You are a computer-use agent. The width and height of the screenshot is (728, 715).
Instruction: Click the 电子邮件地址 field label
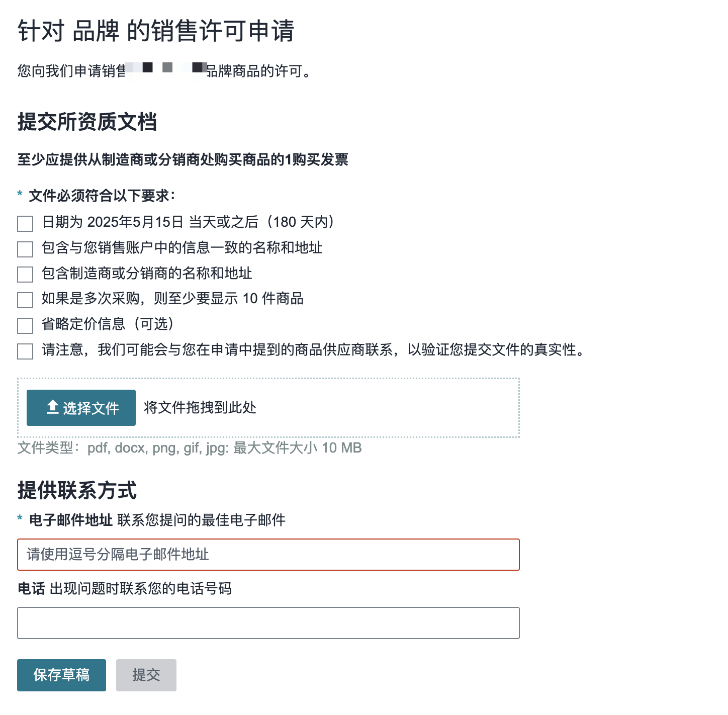tap(71, 520)
